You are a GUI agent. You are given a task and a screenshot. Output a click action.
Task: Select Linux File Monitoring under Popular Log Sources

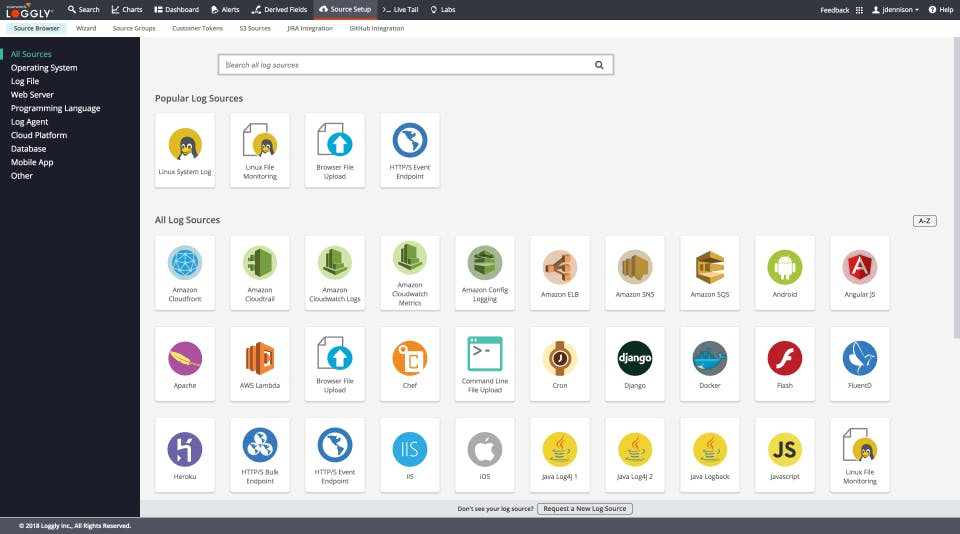260,150
